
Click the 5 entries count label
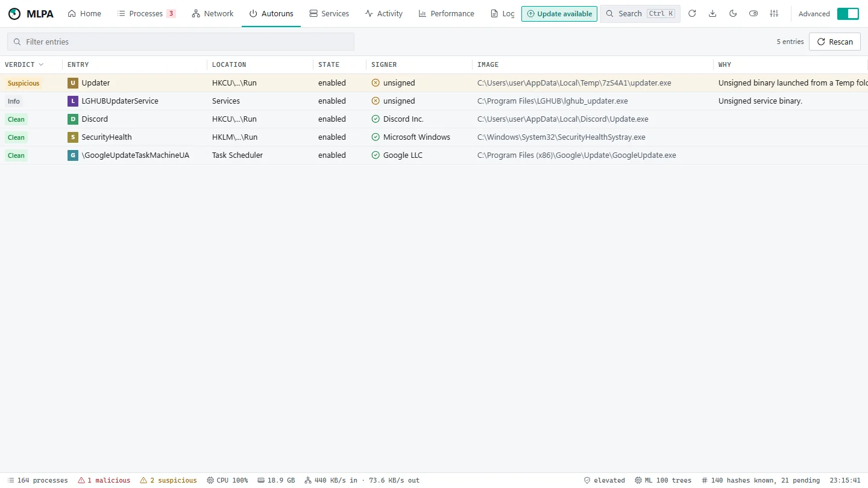[x=790, y=42]
